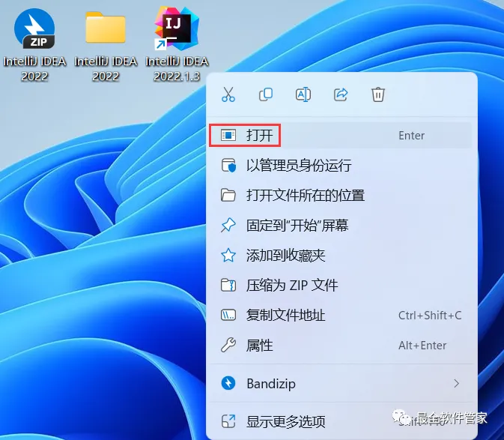Image resolution: width=504 pixels, height=440 pixels.
Task: Click the Rename icon in context menu
Action: [303, 94]
